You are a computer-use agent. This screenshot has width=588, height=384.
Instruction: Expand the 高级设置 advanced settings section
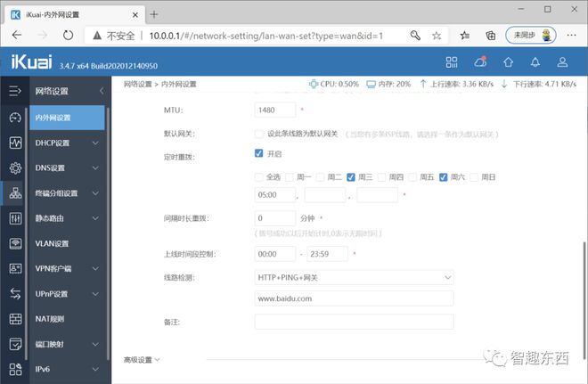142,360
